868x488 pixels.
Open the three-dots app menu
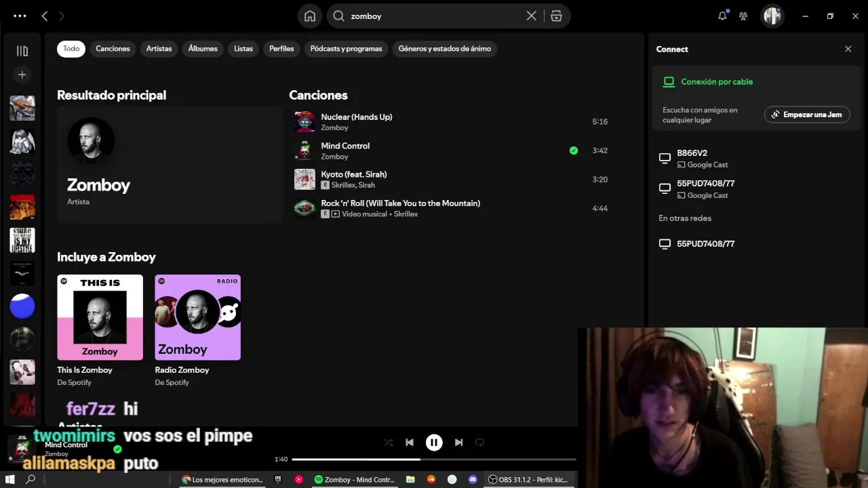20,16
